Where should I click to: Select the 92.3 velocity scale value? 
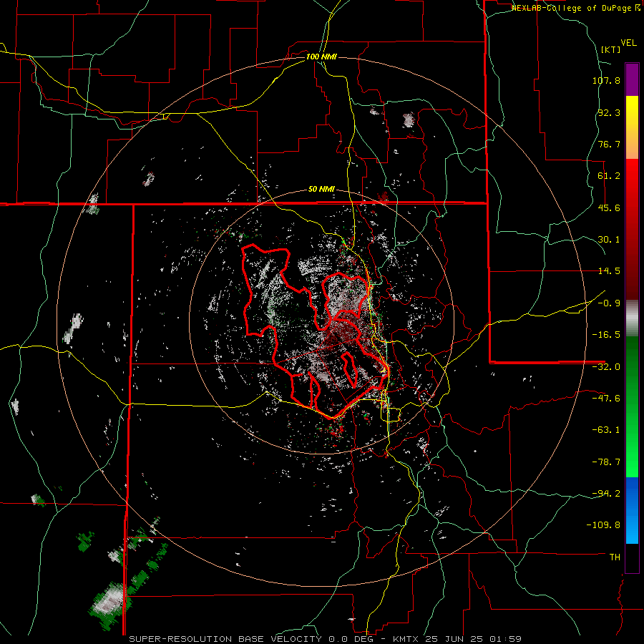(609, 112)
